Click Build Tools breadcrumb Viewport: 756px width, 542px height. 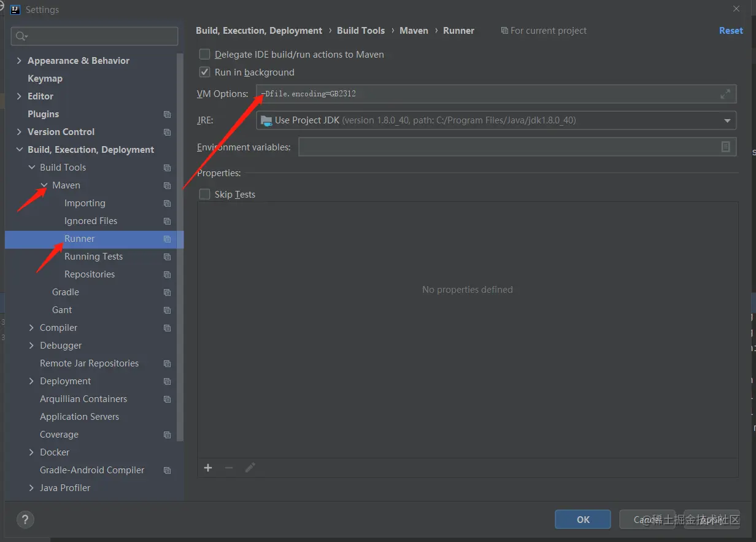tap(361, 31)
